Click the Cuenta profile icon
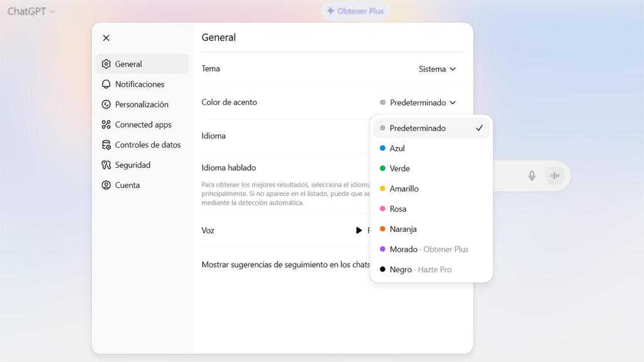The image size is (644, 362). 106,185
